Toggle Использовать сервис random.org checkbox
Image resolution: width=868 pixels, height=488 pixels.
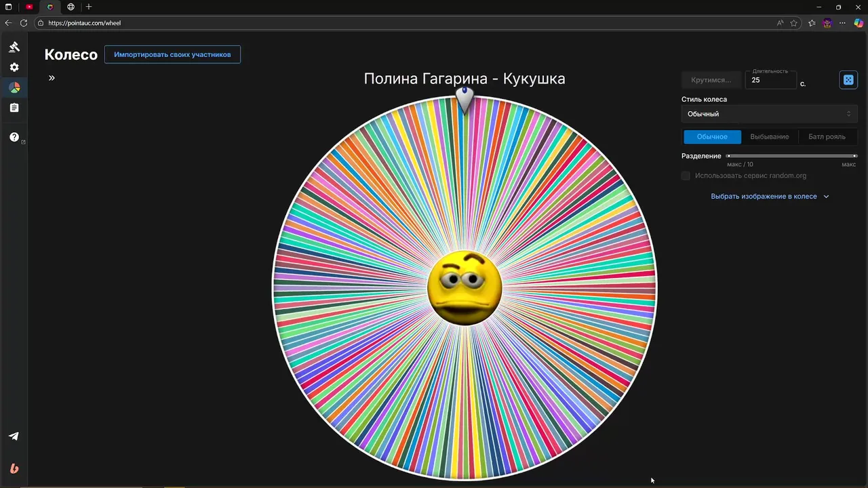point(686,176)
